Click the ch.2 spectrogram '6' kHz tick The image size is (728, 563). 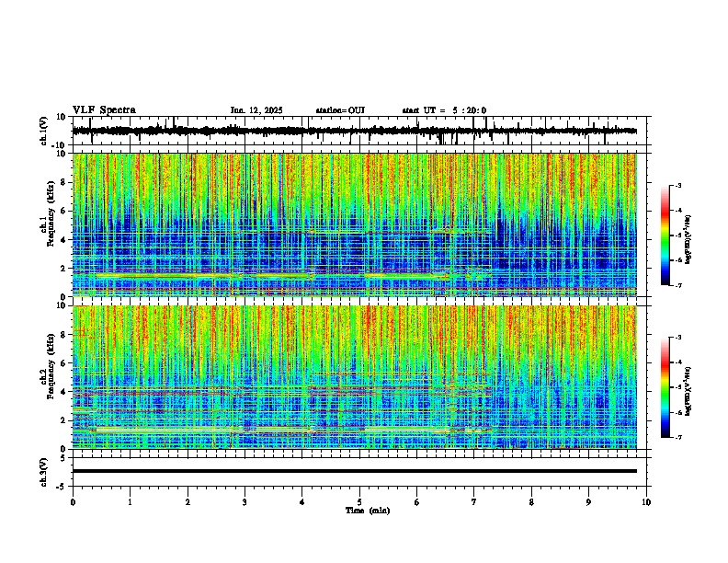[64, 363]
